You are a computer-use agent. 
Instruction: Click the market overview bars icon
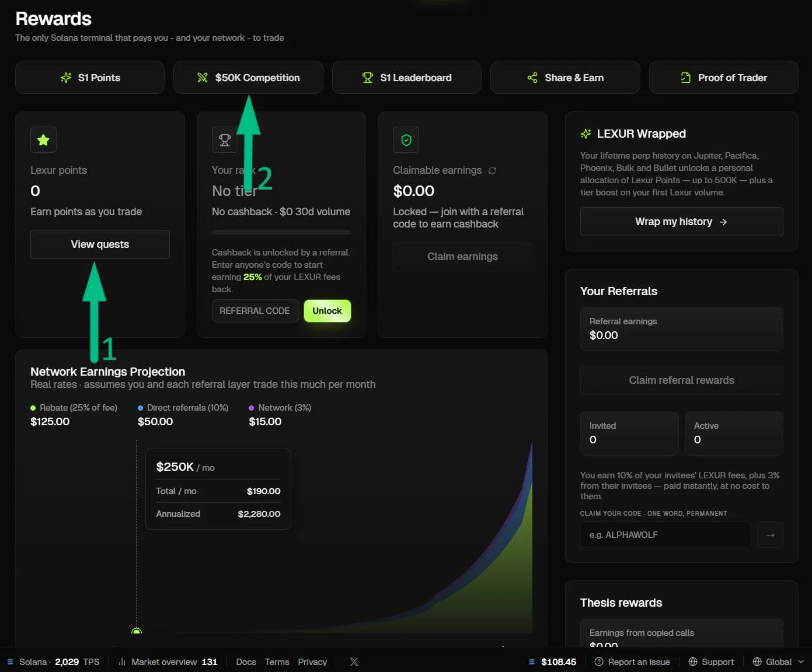122,662
